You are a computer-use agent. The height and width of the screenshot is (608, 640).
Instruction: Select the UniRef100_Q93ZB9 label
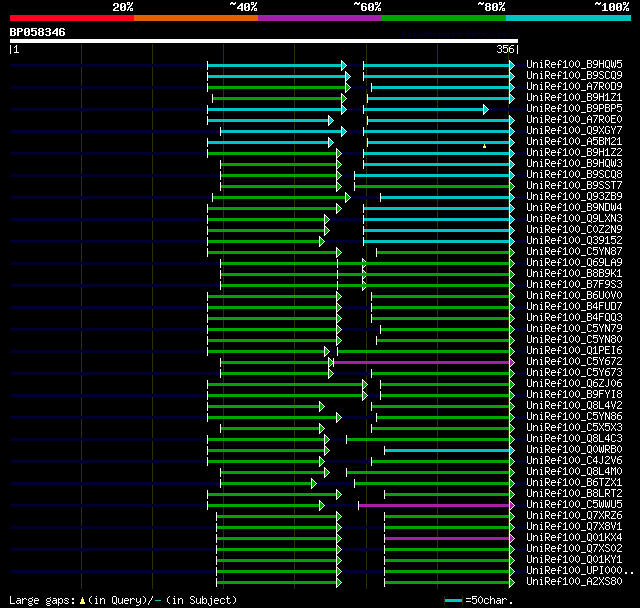click(x=574, y=197)
